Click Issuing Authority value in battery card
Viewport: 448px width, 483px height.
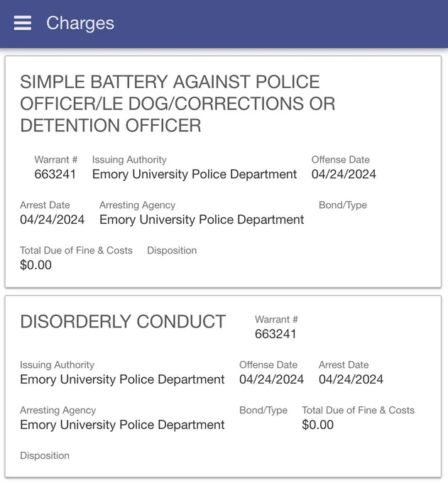(195, 174)
